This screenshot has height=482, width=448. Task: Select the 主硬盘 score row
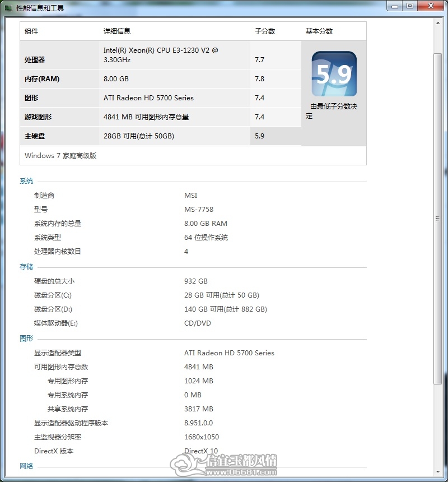coord(161,136)
